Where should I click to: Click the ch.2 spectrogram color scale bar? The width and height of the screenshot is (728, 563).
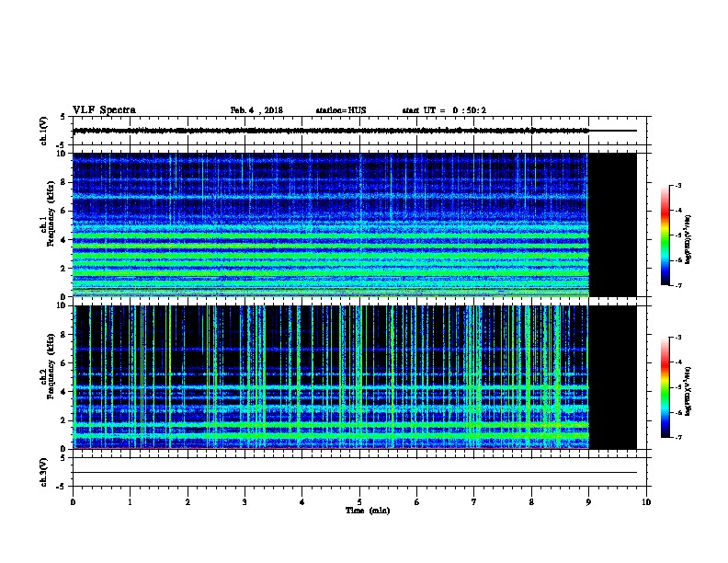665,387
